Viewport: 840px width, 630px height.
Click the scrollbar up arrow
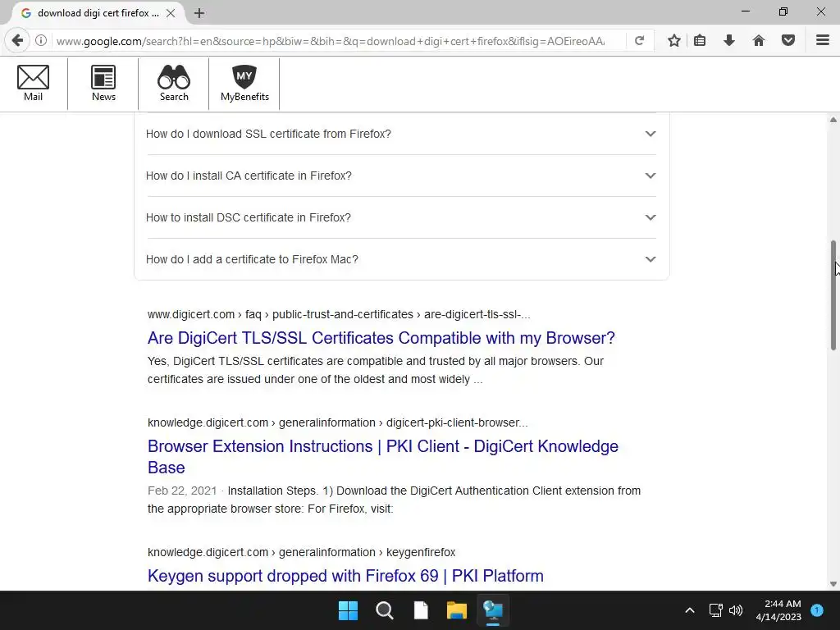833,120
